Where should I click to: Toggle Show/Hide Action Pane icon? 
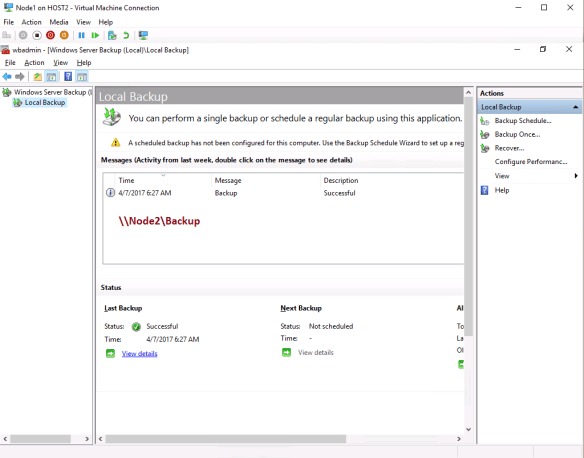pos(82,77)
